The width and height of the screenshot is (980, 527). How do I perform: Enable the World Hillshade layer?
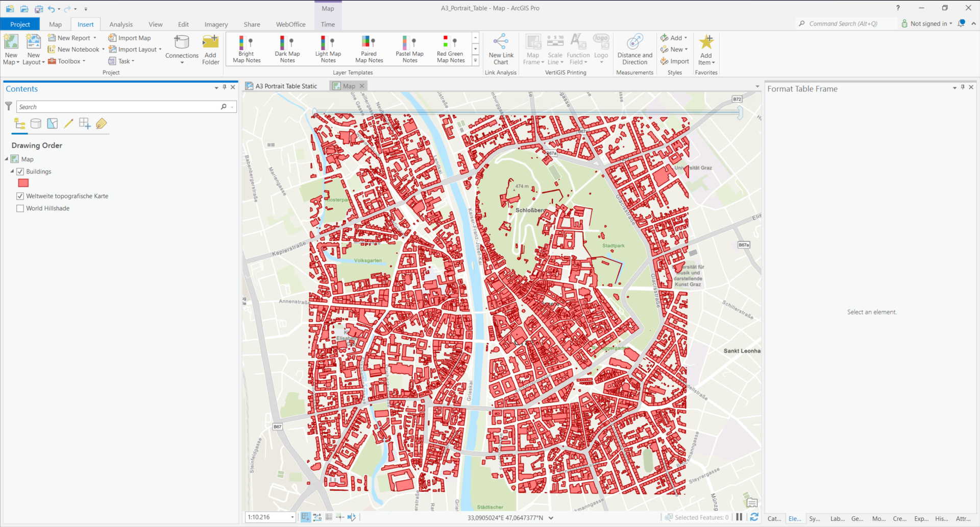point(20,208)
